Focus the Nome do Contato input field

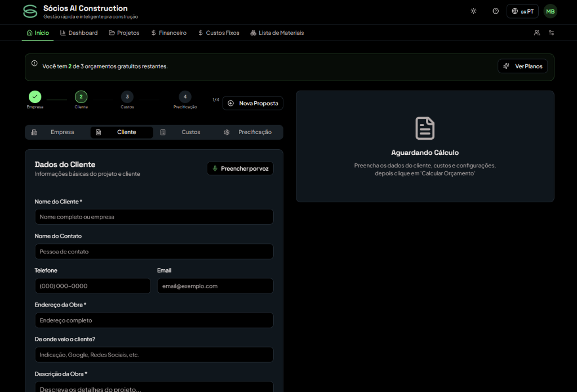(154, 252)
